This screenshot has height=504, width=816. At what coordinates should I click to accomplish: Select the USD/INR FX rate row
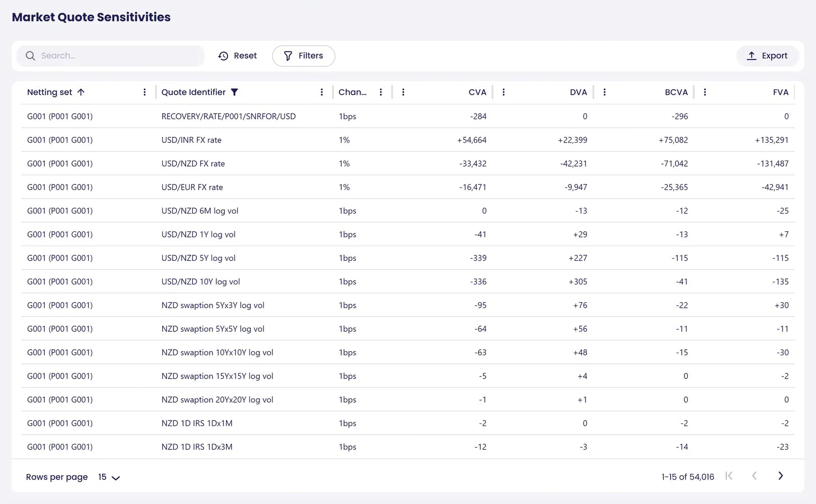(408, 140)
